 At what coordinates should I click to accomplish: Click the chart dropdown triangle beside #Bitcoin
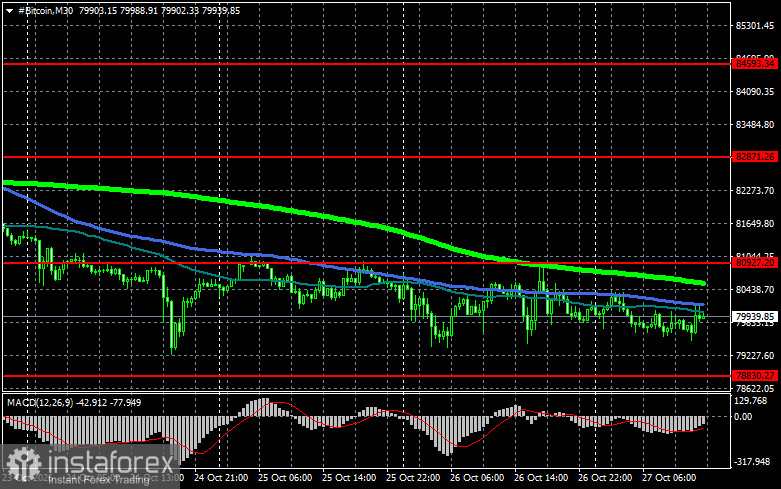pyautogui.click(x=9, y=10)
